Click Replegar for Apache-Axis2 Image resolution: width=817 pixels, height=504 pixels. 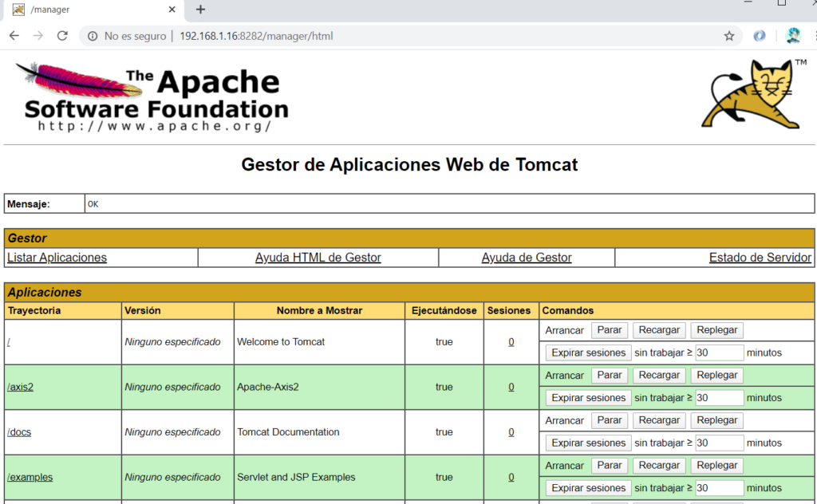pos(717,376)
